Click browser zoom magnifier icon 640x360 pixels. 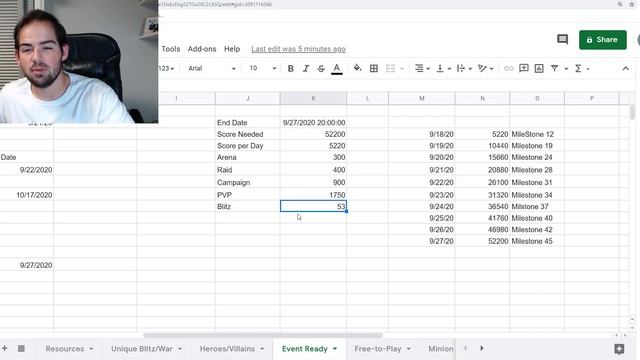(x=620, y=4)
